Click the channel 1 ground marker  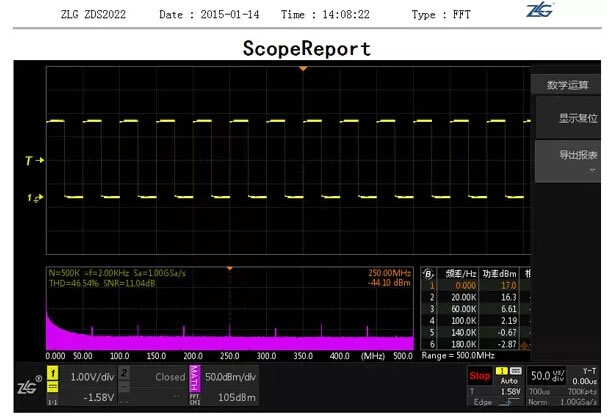point(31,198)
